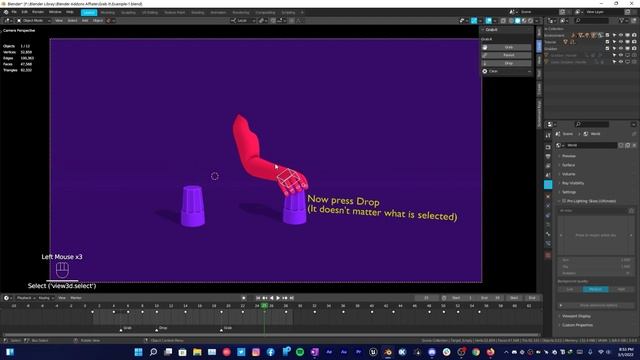Open the timeline Marker menu
The image size is (640, 360).
click(76, 298)
